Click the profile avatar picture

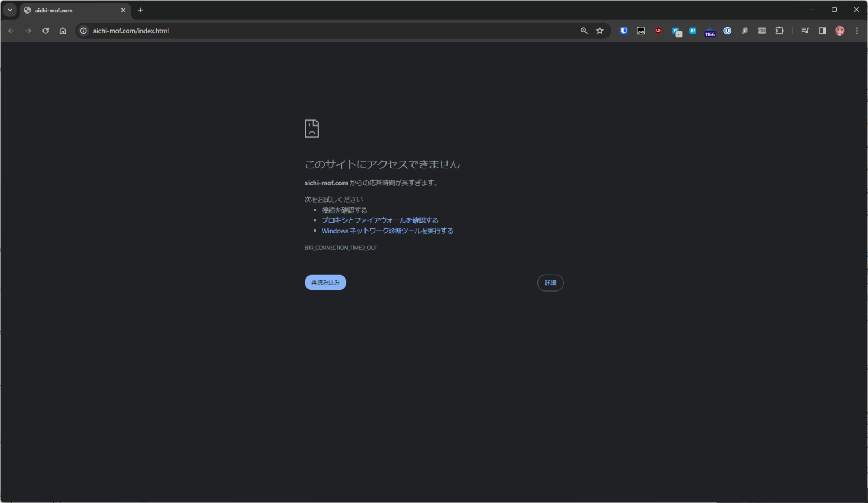pyautogui.click(x=840, y=31)
